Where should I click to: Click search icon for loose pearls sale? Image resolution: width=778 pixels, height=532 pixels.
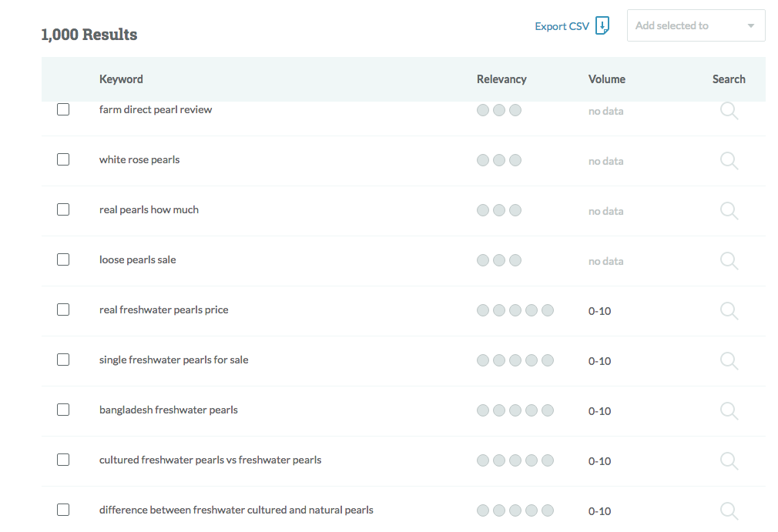click(x=729, y=261)
